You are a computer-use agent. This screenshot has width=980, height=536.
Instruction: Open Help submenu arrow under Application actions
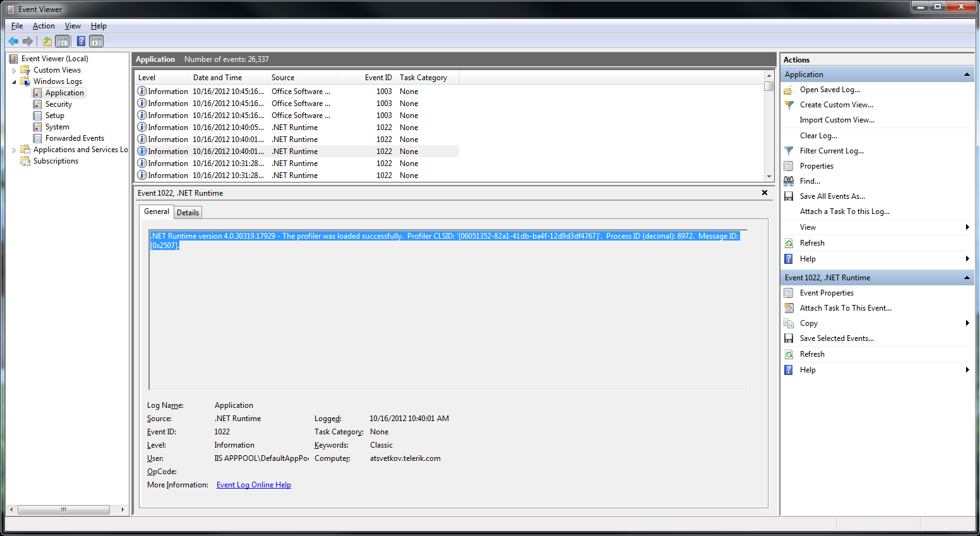967,259
